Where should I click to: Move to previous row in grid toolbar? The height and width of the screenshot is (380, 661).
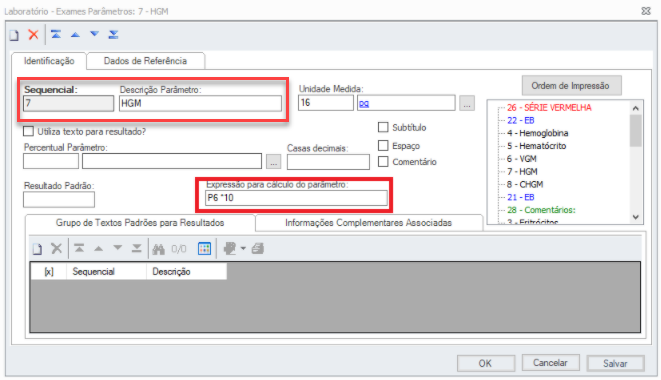[x=98, y=249]
